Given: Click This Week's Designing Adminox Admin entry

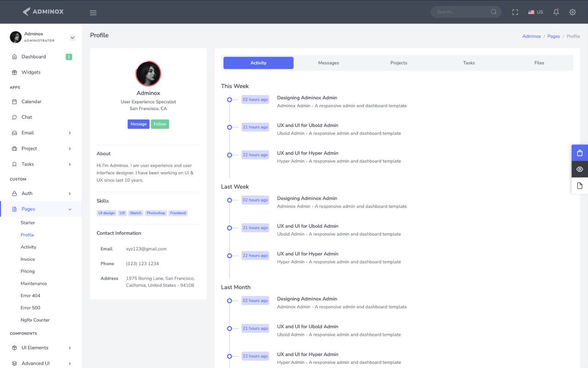Looking at the screenshot, I should pyautogui.click(x=307, y=98).
